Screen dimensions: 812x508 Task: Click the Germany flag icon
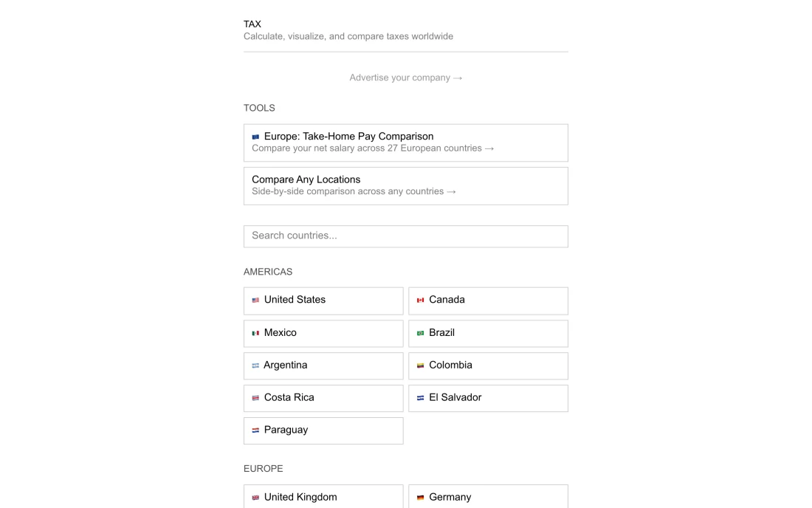[x=420, y=498]
